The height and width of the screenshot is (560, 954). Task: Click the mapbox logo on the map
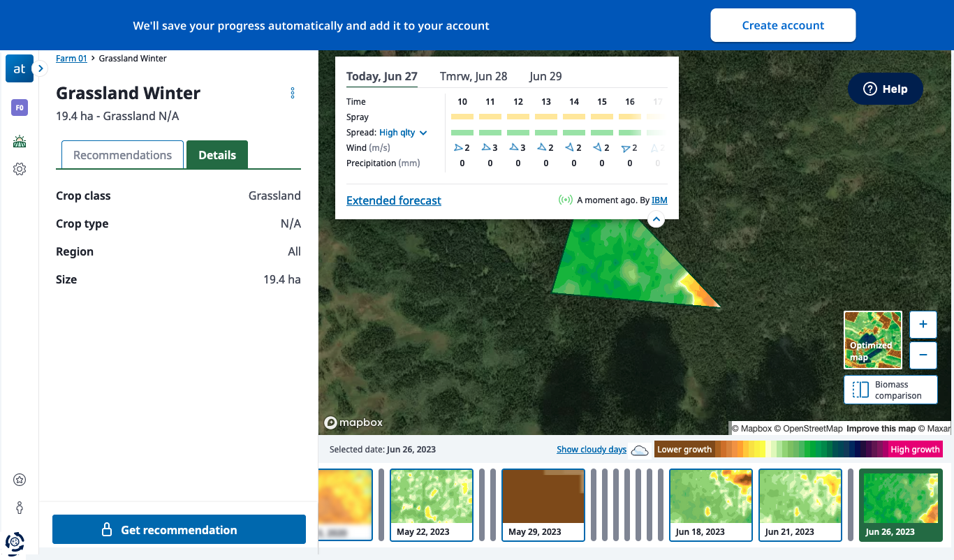coord(353,422)
